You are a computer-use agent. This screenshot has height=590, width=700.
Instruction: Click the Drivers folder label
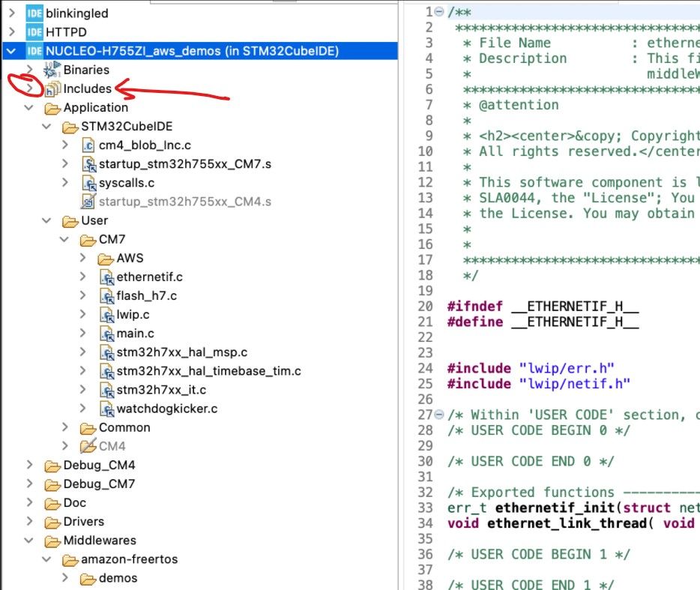click(84, 522)
